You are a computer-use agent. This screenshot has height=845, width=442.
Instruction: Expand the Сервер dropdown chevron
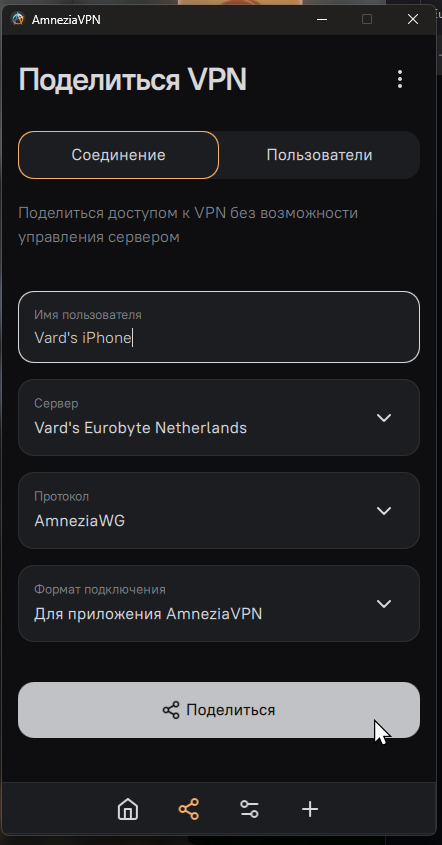(384, 418)
